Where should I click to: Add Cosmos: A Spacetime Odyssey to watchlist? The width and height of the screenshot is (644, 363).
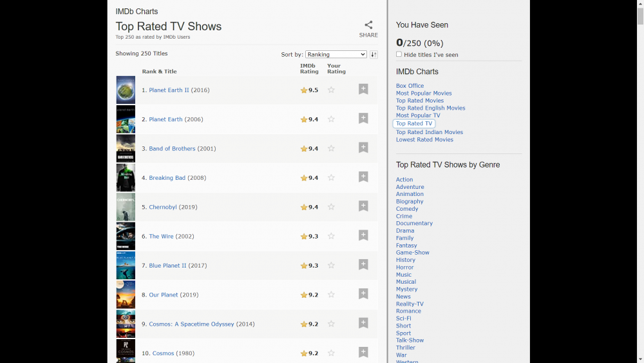pos(363,324)
